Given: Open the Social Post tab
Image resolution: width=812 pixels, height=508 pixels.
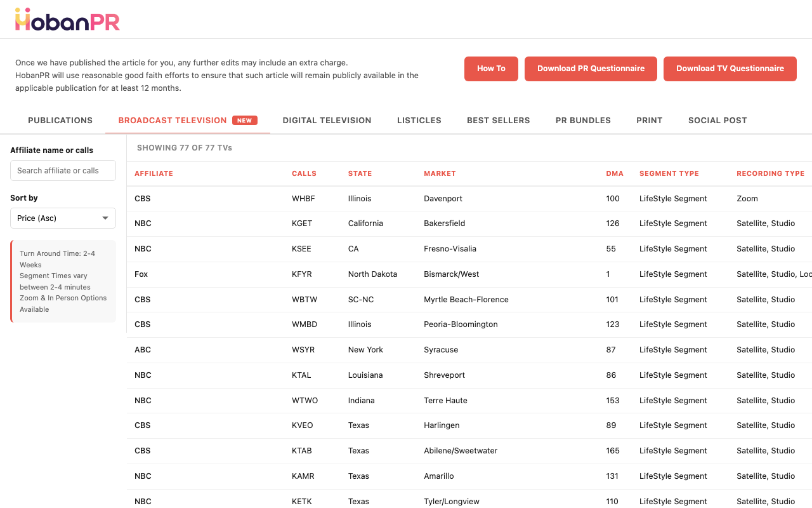Looking at the screenshot, I should pos(717,120).
